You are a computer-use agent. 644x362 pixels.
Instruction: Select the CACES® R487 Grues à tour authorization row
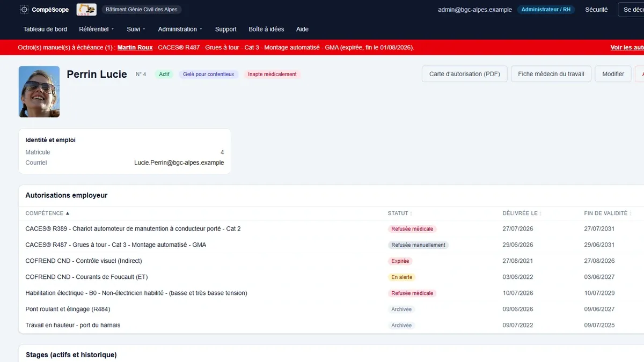[331, 245]
